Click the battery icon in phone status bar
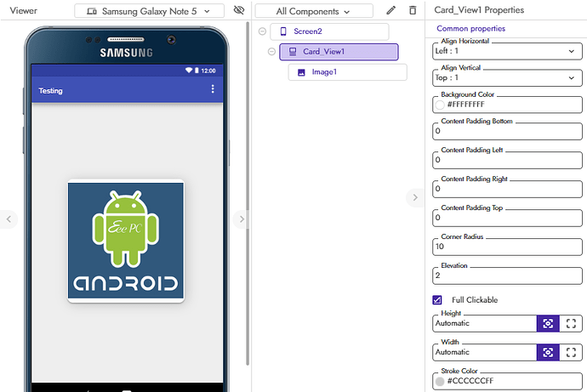The image size is (587, 392). (x=197, y=71)
